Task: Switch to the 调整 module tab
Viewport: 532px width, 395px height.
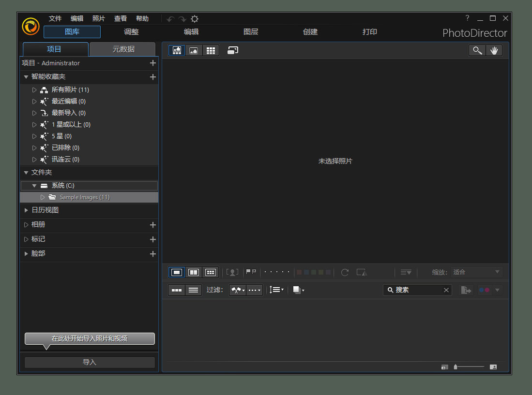Action: [x=131, y=31]
